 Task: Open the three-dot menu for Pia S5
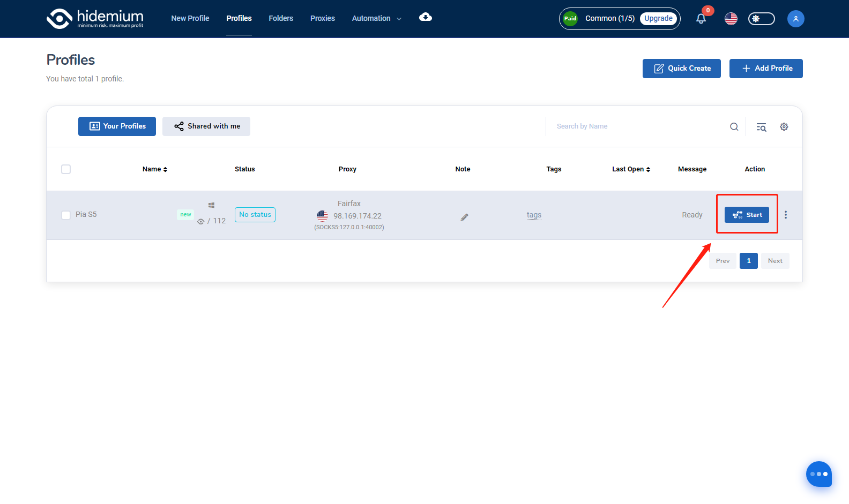(786, 215)
